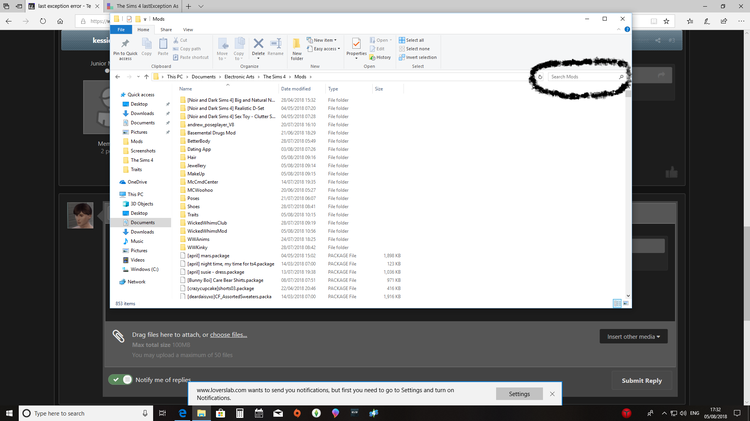750x421 pixels.
Task: Click the Submit Reply button
Action: [x=641, y=381]
